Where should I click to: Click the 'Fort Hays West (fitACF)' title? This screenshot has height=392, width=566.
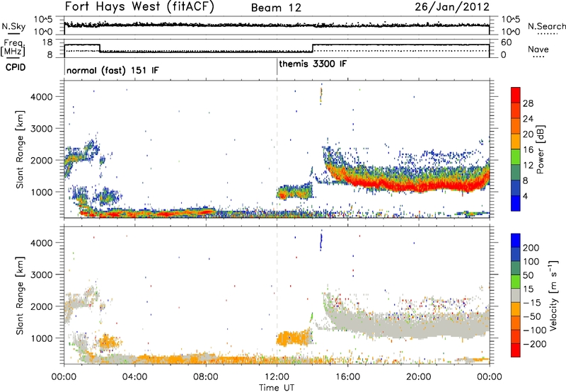(x=139, y=6)
